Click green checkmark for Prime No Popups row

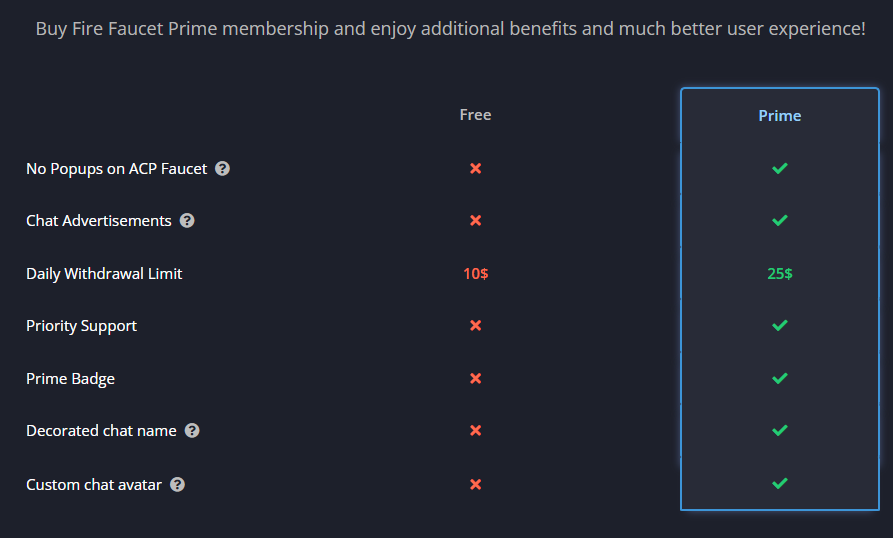click(780, 168)
